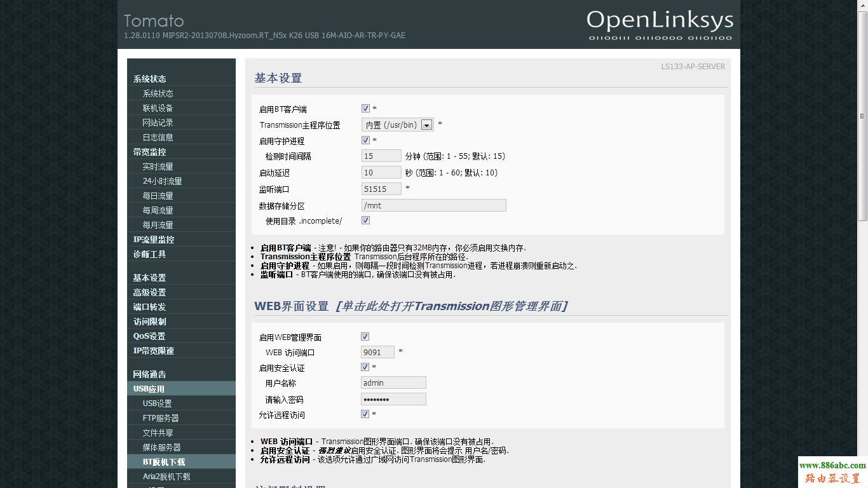Click the 监听端口 input showing 51515
Image resolution: width=868 pixels, height=488 pixels.
pyautogui.click(x=380, y=189)
